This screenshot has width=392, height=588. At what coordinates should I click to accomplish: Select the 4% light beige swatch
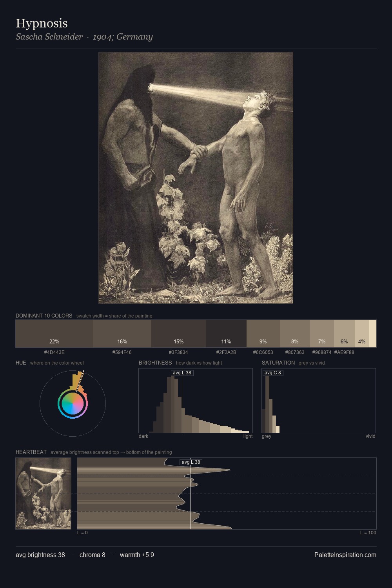pyautogui.click(x=362, y=334)
